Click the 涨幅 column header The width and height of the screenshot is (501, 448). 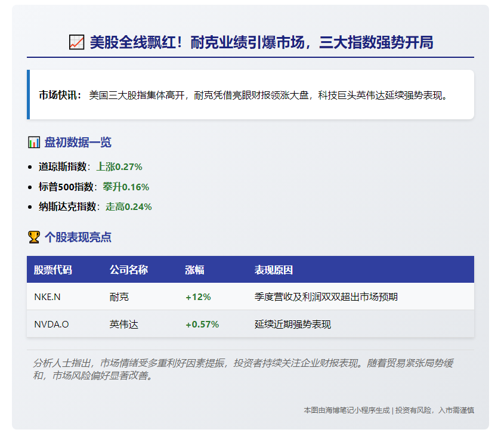click(194, 270)
